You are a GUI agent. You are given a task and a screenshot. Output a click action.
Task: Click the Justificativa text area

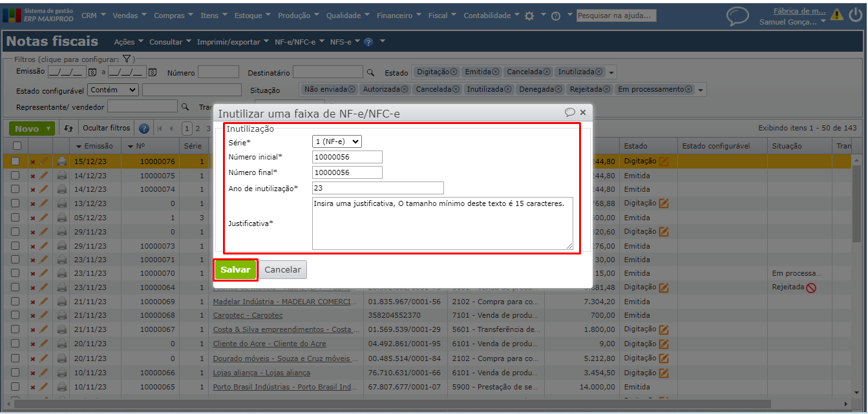coord(442,223)
